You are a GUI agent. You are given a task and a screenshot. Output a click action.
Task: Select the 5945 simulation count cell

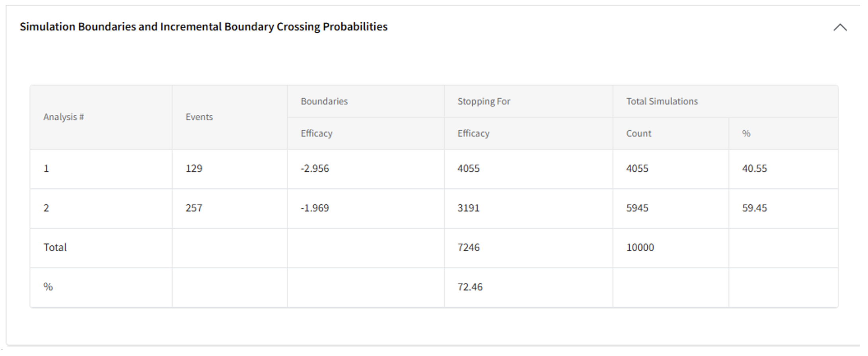(637, 208)
